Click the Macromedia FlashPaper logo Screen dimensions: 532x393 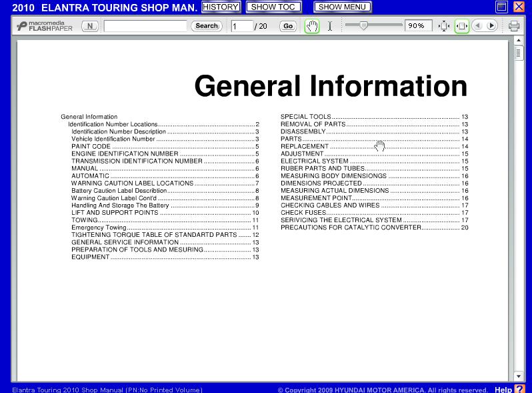[45, 26]
